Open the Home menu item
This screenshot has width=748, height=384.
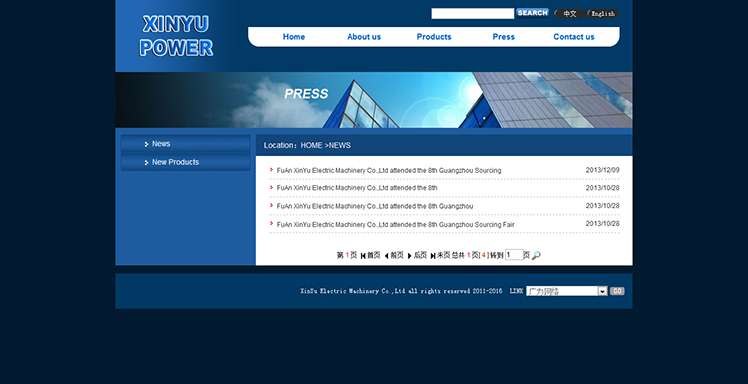coord(294,37)
